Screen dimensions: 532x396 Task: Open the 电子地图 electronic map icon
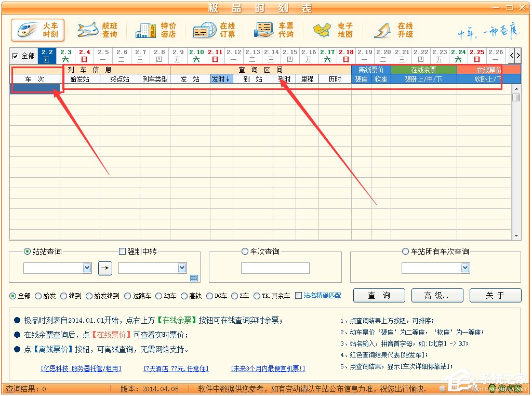(x=333, y=30)
